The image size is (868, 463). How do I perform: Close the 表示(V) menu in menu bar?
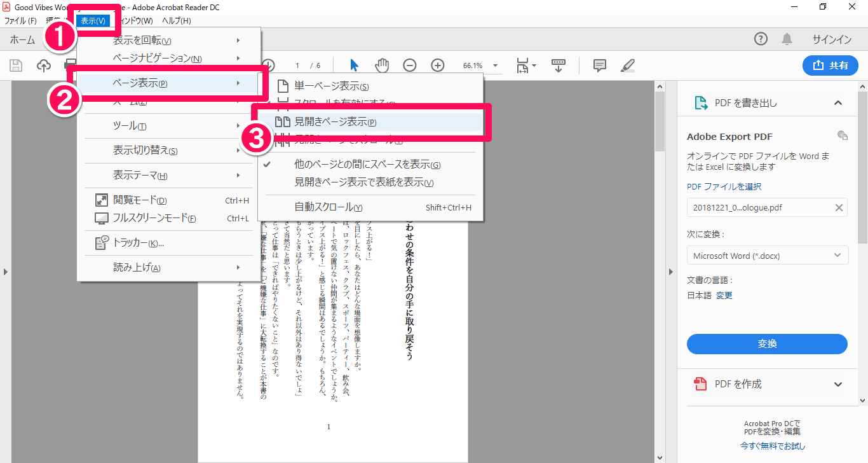93,21
